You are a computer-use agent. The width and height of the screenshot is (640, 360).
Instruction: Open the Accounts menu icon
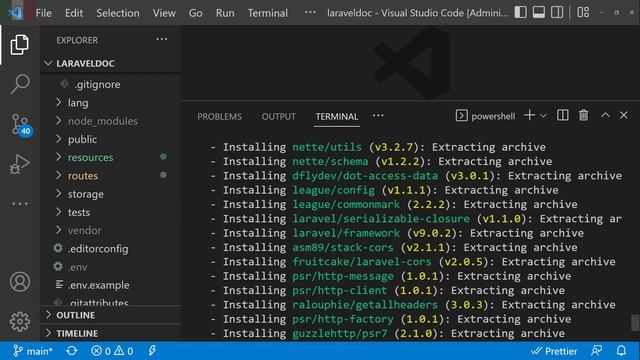click(20, 282)
